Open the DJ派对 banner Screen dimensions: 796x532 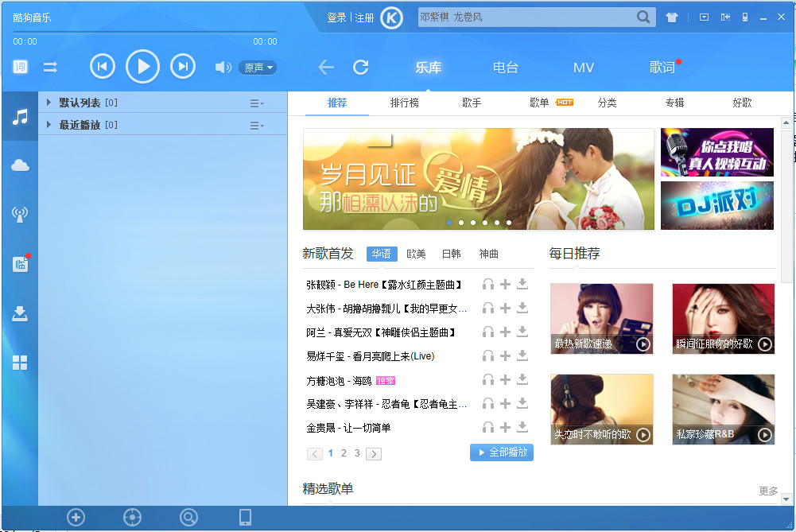(x=716, y=206)
